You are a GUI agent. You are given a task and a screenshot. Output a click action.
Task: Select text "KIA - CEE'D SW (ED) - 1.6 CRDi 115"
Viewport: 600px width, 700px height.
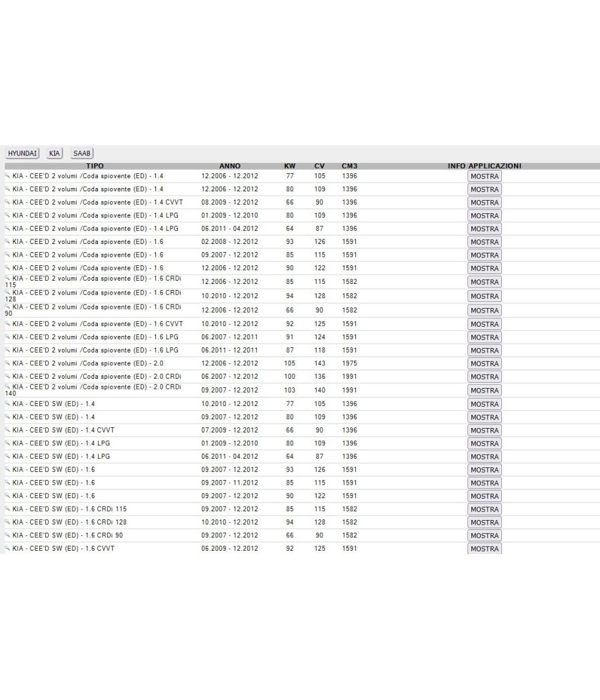pos(69,509)
